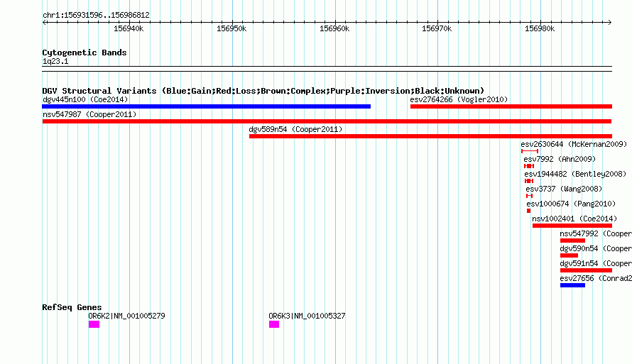
Task: Click the 156940k ruler position
Action: coord(129,28)
